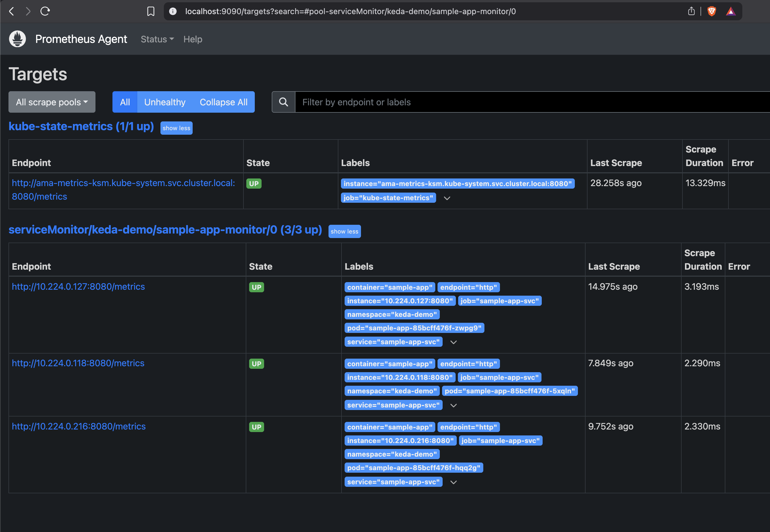Click last scrape value 28.258s ago
The height and width of the screenshot is (532, 770).
[x=616, y=183]
